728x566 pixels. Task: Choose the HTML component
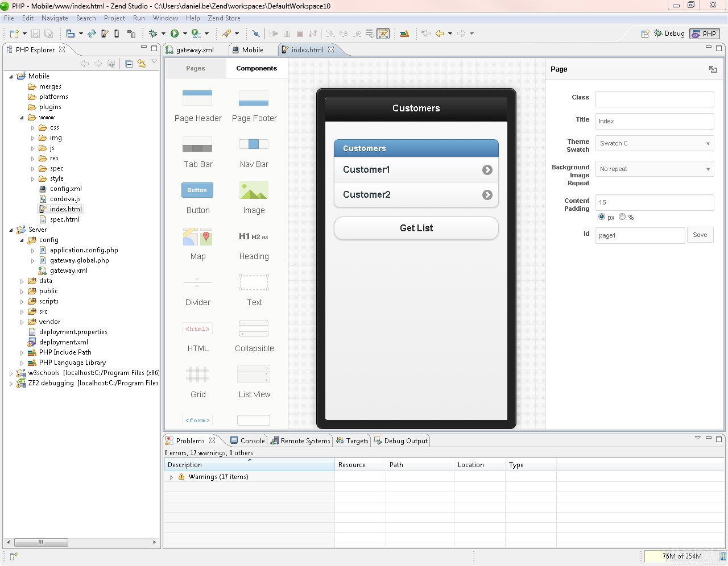(x=197, y=336)
